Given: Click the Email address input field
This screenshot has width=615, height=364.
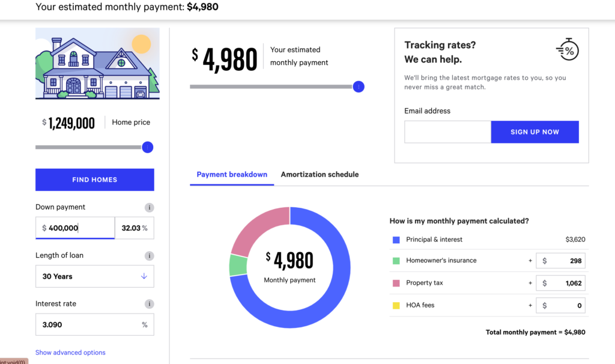Looking at the screenshot, I should [447, 132].
